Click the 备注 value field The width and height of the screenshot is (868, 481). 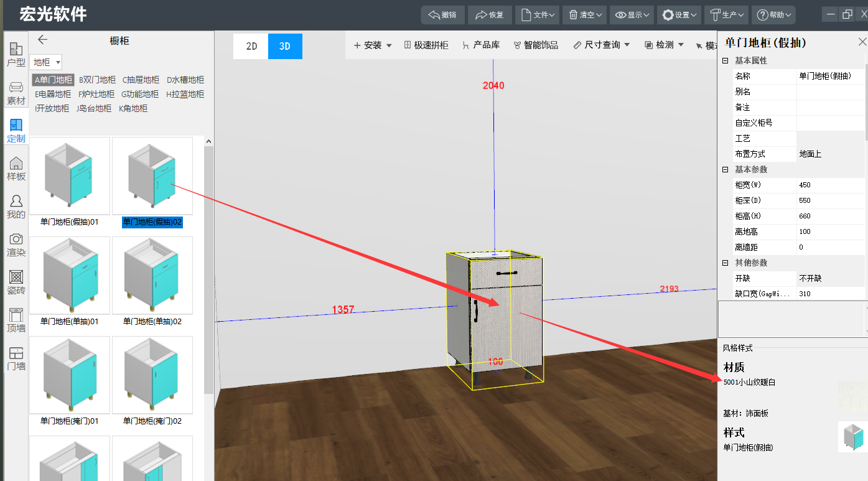[830, 107]
